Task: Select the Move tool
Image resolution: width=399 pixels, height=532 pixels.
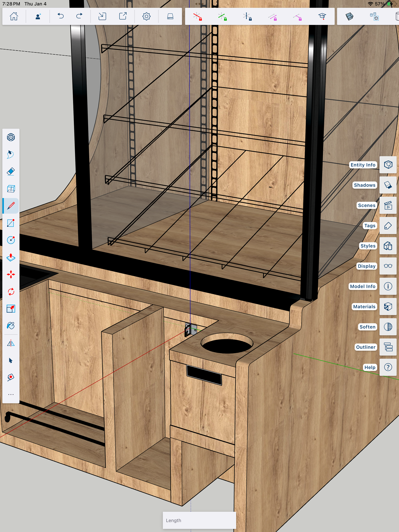Action: (11, 274)
